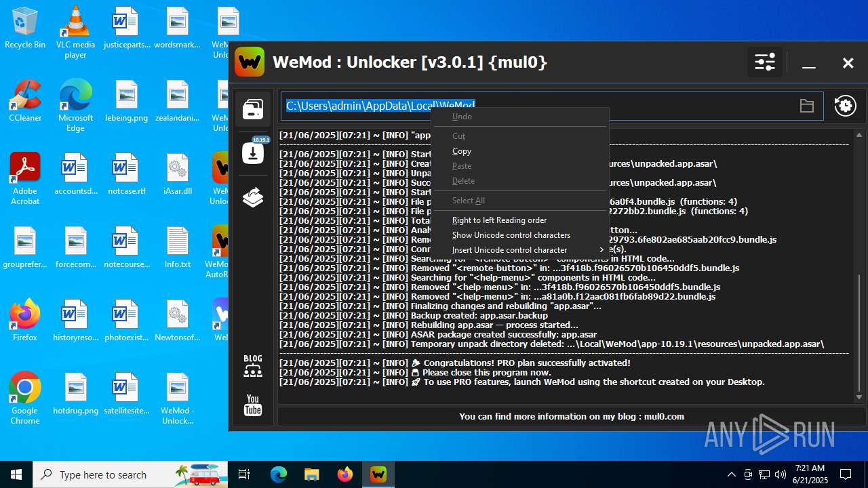Open Edge from the taskbar
Screen dimensions: 868x488
click(279, 474)
